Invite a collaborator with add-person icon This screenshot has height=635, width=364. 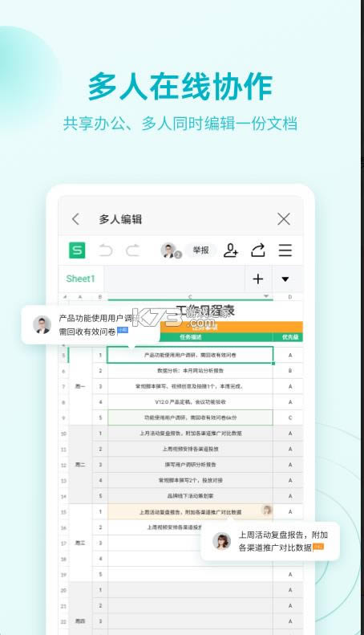[x=231, y=250]
